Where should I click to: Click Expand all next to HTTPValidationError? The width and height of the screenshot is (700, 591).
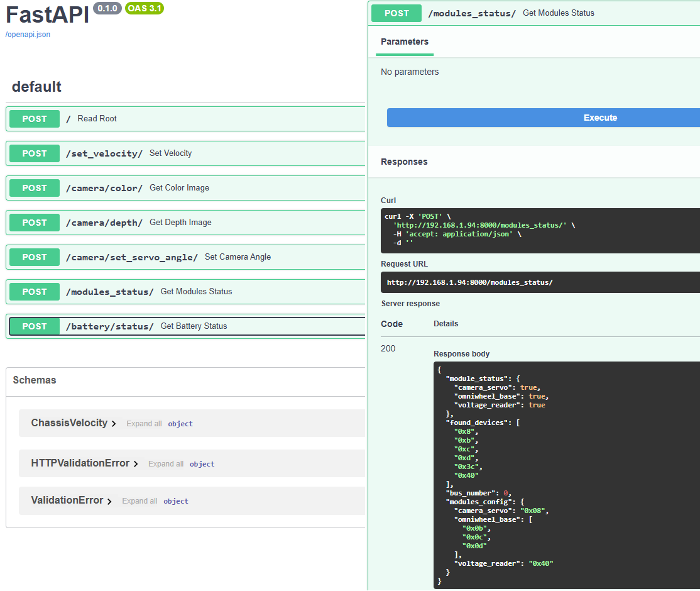point(166,464)
